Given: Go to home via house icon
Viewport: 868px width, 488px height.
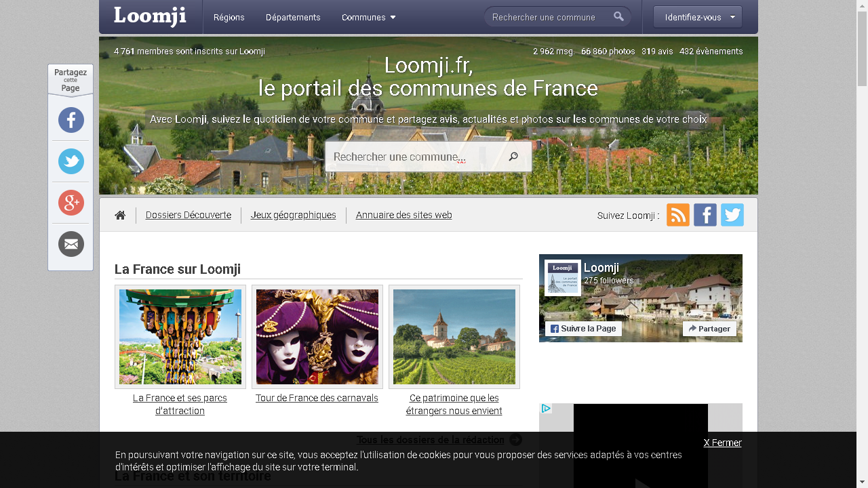Looking at the screenshot, I should pos(120,215).
